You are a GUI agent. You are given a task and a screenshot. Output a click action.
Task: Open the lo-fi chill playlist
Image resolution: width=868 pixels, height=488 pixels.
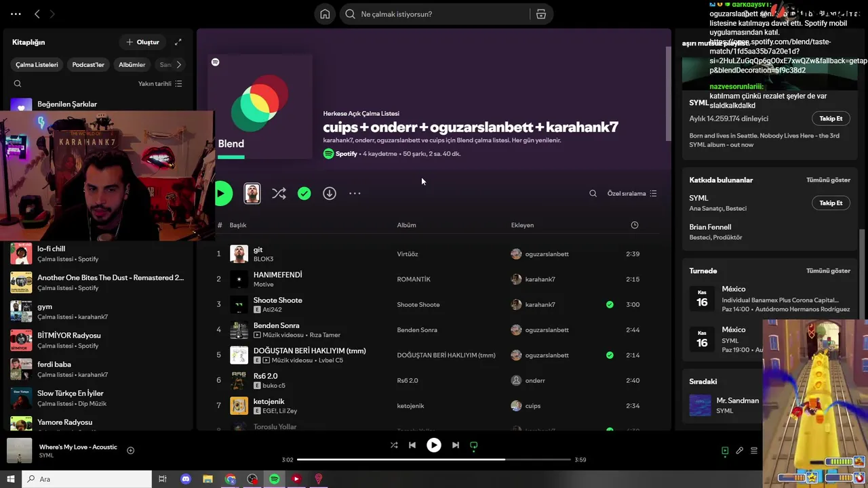pos(98,253)
